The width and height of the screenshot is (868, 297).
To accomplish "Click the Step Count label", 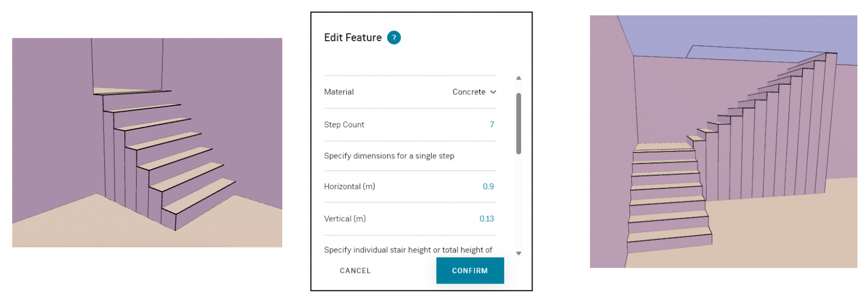I will coord(344,125).
